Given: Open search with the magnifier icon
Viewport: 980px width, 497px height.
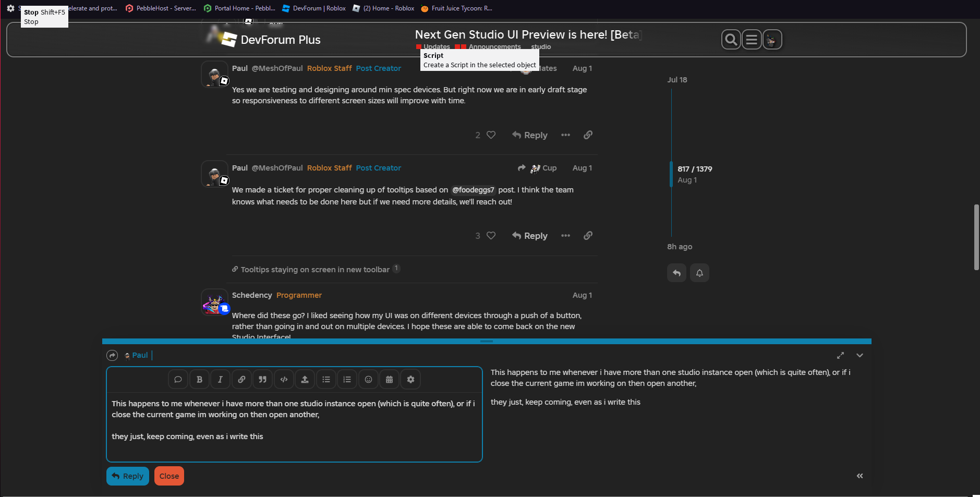Looking at the screenshot, I should click(730, 39).
